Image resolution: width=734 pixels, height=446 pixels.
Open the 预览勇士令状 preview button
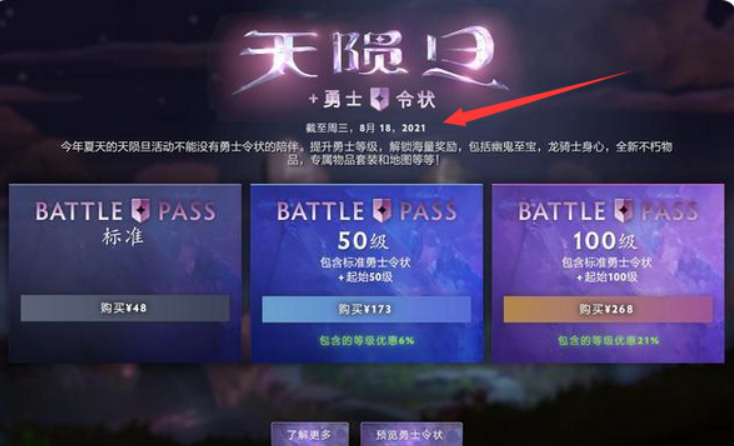[411, 435]
